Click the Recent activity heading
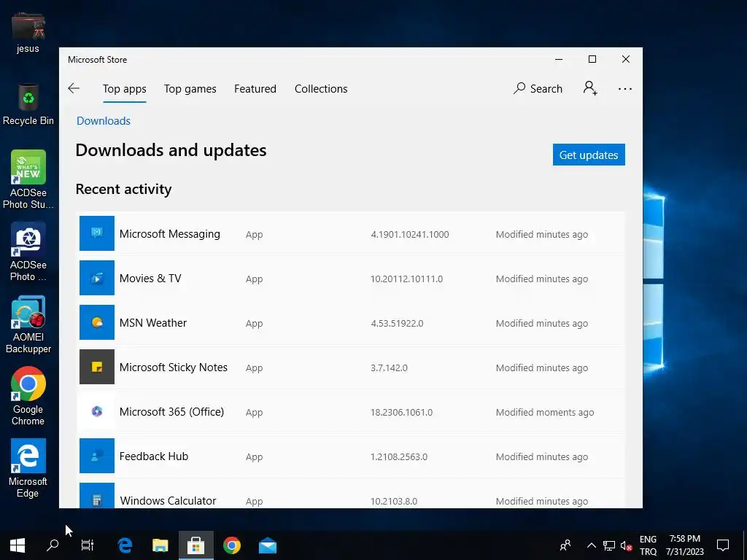This screenshot has height=560, width=747. 123,189
